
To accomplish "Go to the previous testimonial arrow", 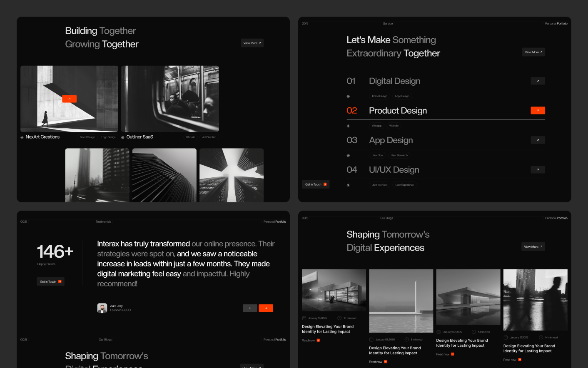I will click(250, 308).
